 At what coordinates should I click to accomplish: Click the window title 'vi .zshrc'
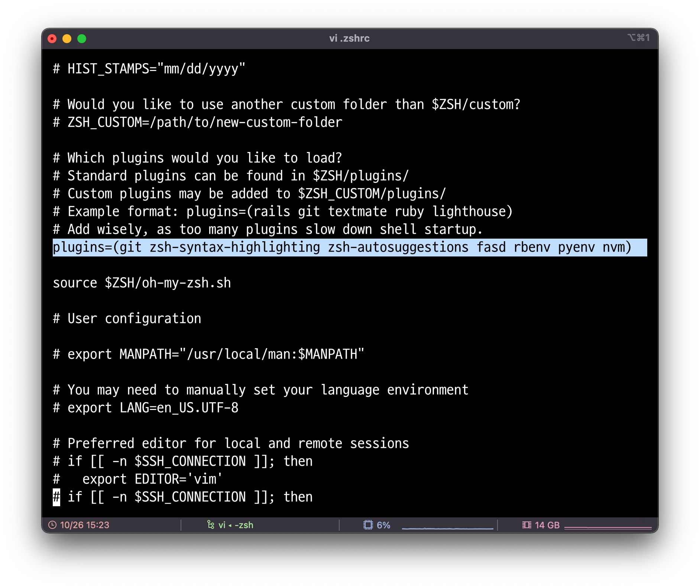(x=349, y=38)
